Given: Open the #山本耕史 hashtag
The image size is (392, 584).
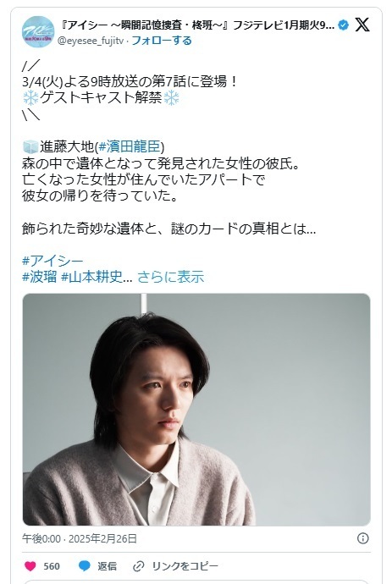Looking at the screenshot, I should [91, 277].
